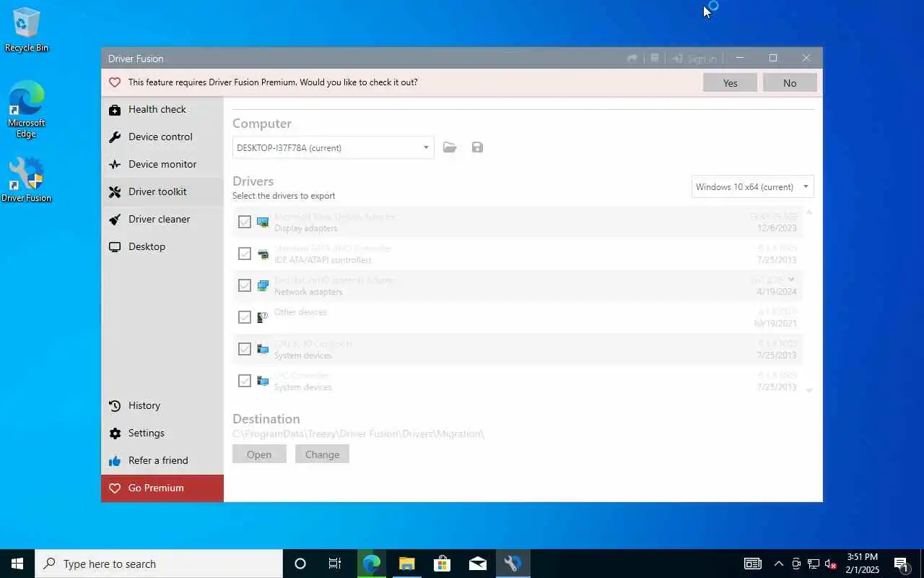Click the taskbar clock showing 3:51 PM
Viewport: 924px width, 578px height.
pyautogui.click(x=863, y=564)
